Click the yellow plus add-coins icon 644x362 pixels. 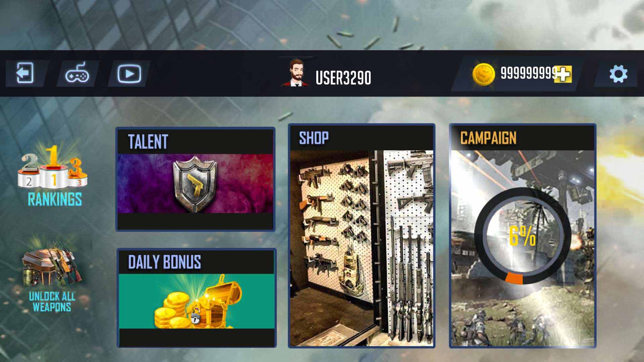pyautogui.click(x=563, y=74)
